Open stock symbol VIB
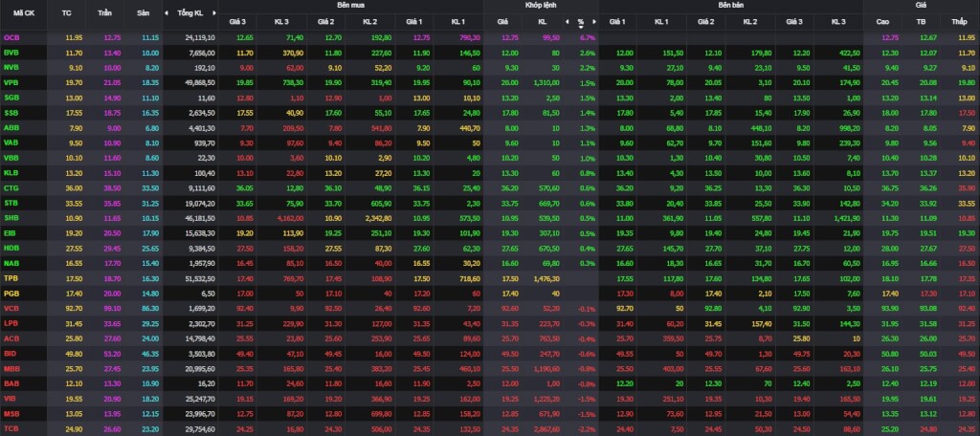The width and height of the screenshot is (980, 436). click(x=10, y=398)
